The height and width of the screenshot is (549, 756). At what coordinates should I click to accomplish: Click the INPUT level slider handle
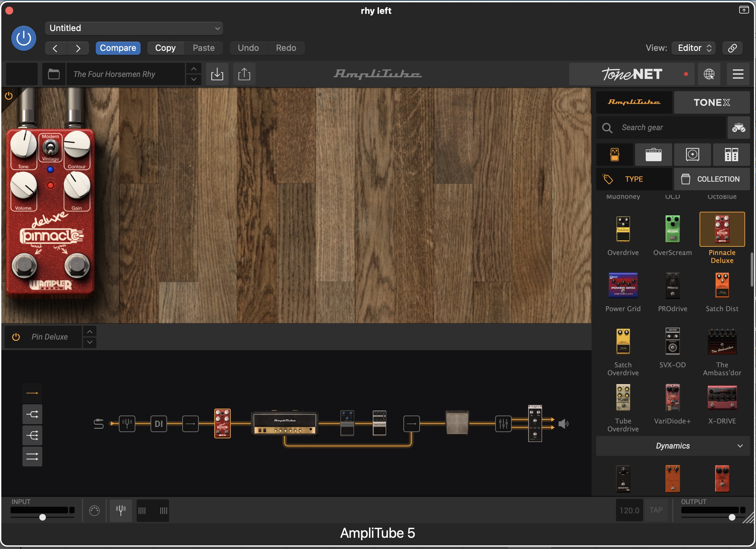click(42, 517)
